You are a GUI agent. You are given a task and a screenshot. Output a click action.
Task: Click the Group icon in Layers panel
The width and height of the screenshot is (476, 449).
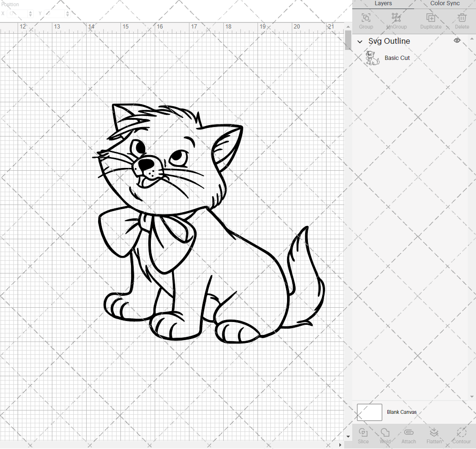tap(366, 18)
